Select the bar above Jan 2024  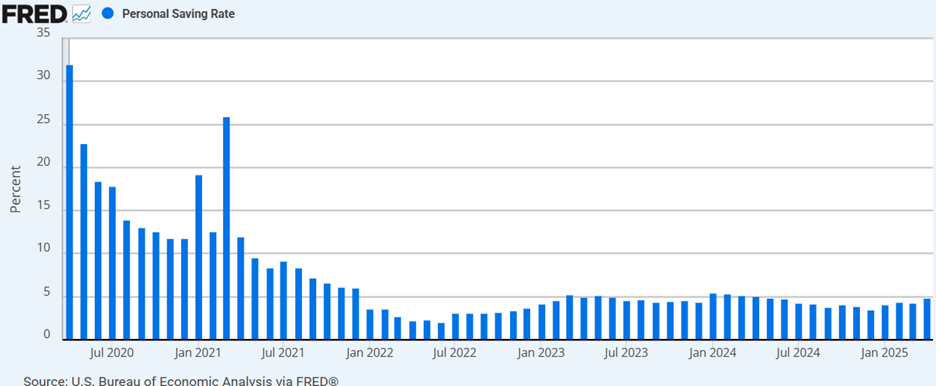coord(713,317)
